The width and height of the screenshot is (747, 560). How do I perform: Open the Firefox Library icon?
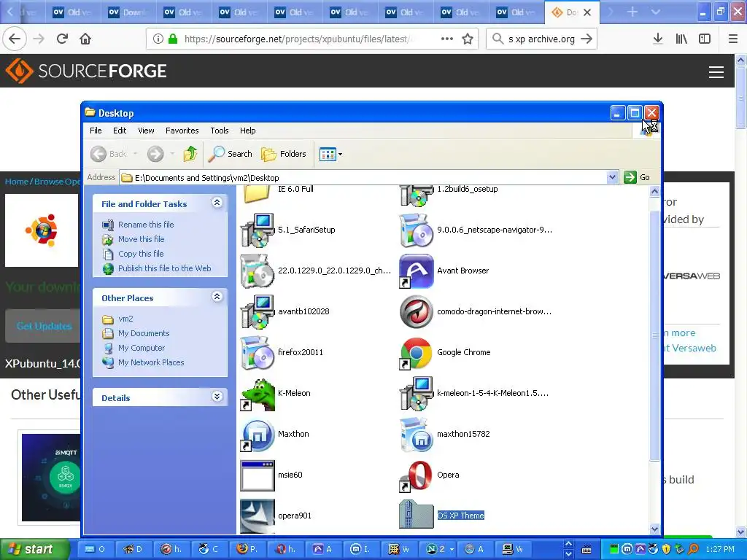(681, 39)
